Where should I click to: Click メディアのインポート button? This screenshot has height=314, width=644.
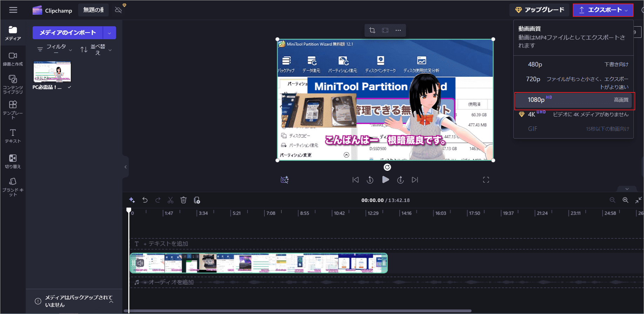(x=68, y=33)
